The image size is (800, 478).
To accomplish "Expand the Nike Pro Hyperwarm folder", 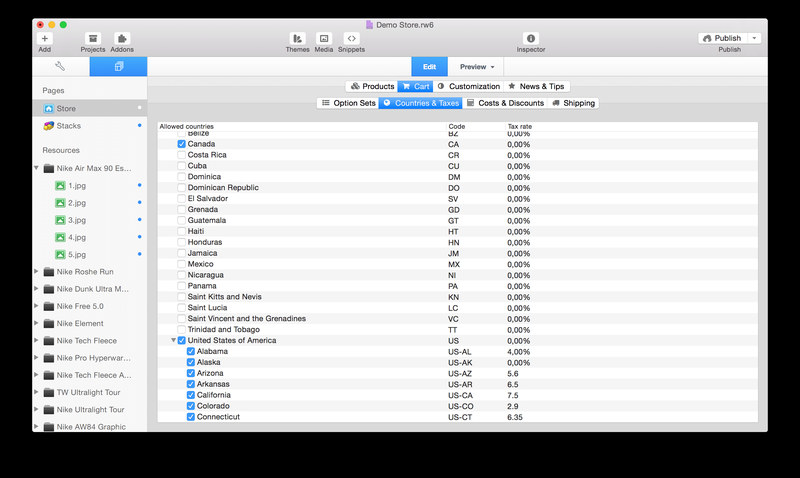I will pyautogui.click(x=36, y=358).
